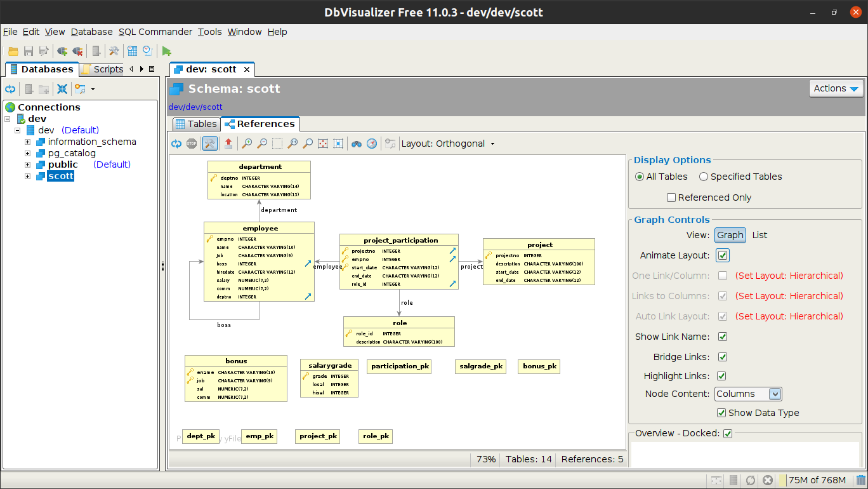This screenshot has height=489, width=868.
Task: Enable the Referenced Only checkbox
Action: [671, 198]
